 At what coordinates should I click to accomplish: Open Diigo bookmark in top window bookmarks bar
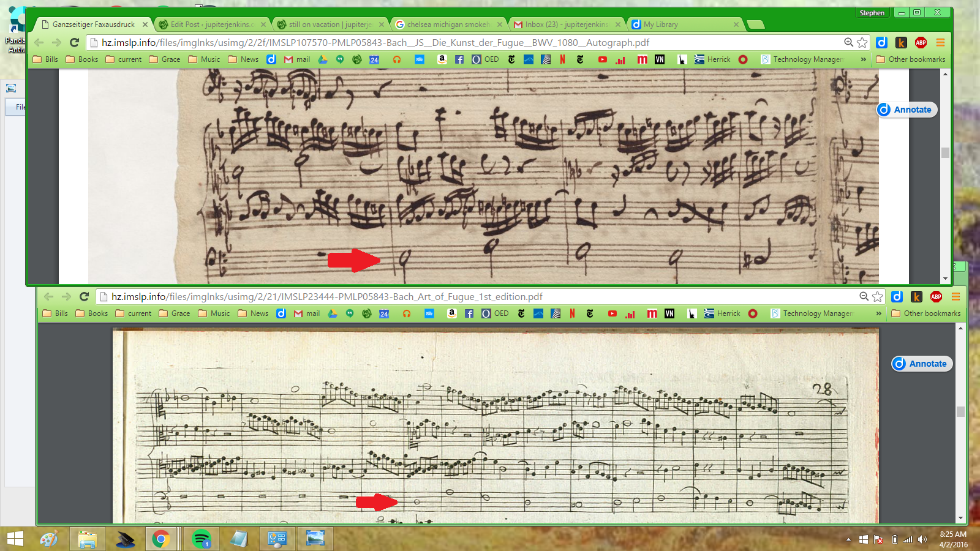pyautogui.click(x=271, y=59)
